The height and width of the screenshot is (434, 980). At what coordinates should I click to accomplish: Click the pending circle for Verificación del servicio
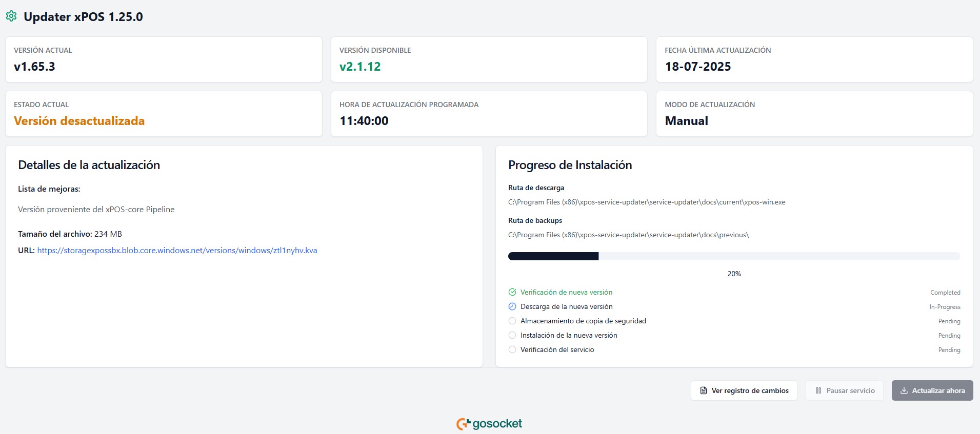pyautogui.click(x=512, y=349)
